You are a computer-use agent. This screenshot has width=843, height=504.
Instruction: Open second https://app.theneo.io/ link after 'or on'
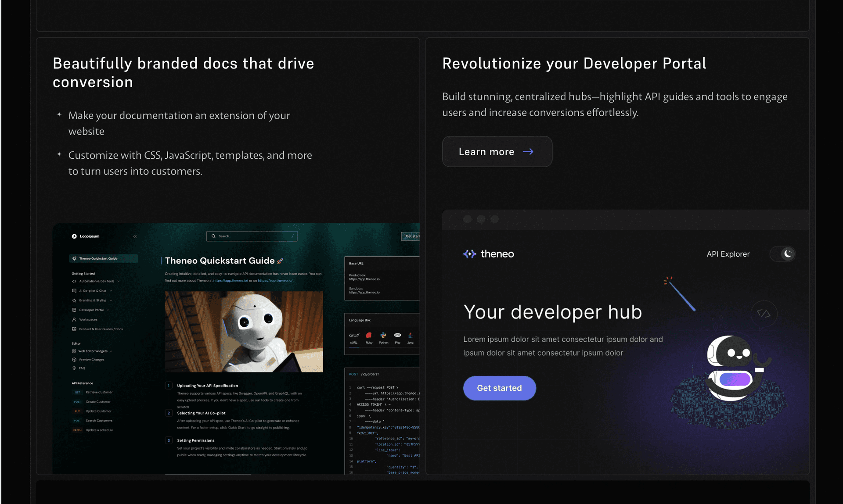(x=275, y=281)
